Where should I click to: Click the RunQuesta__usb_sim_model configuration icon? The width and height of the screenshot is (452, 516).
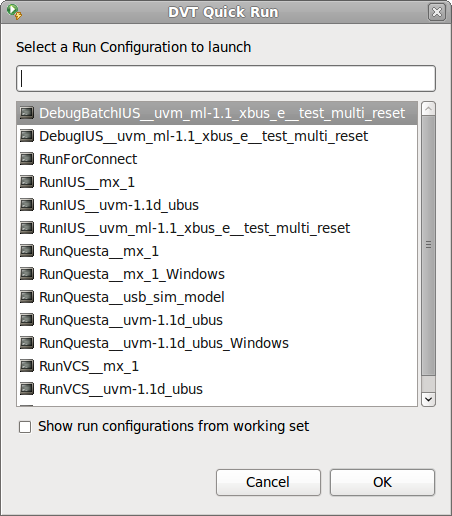27,297
